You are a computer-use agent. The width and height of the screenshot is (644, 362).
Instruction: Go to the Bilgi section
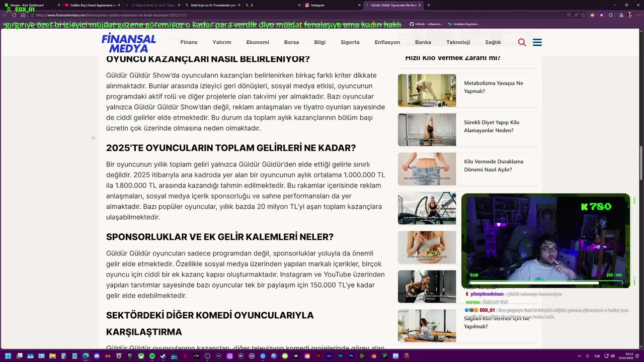(320, 42)
